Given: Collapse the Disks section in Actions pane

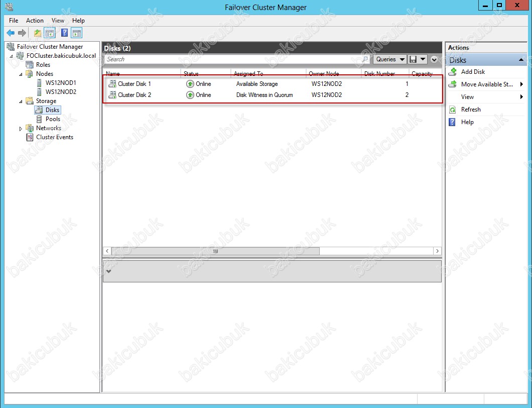Looking at the screenshot, I should click(x=521, y=60).
